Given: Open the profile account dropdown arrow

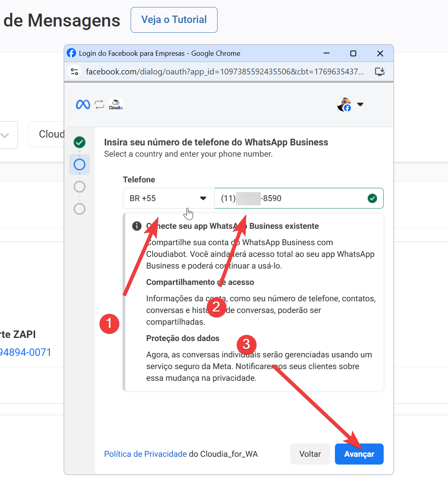Looking at the screenshot, I should click(x=360, y=104).
